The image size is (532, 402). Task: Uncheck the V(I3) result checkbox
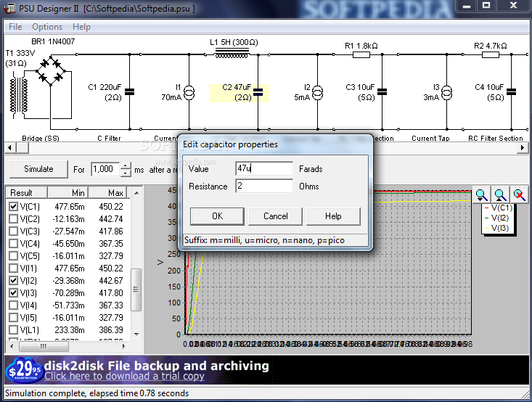coord(13,292)
